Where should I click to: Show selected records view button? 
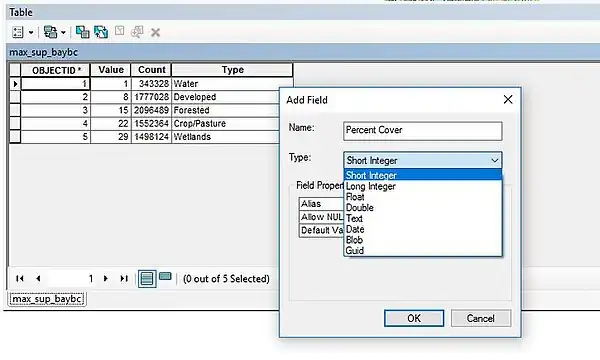coord(165,276)
